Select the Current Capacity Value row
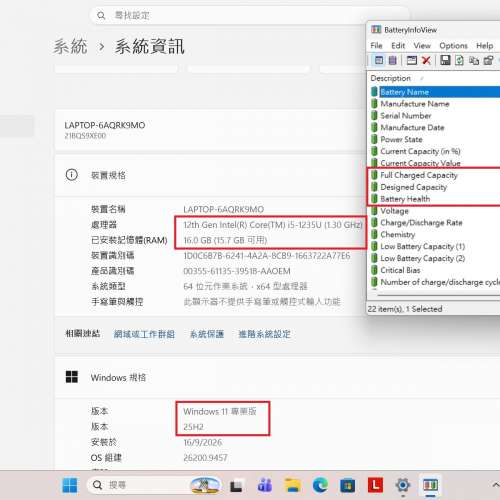The width and height of the screenshot is (500, 500). pyautogui.click(x=435, y=163)
